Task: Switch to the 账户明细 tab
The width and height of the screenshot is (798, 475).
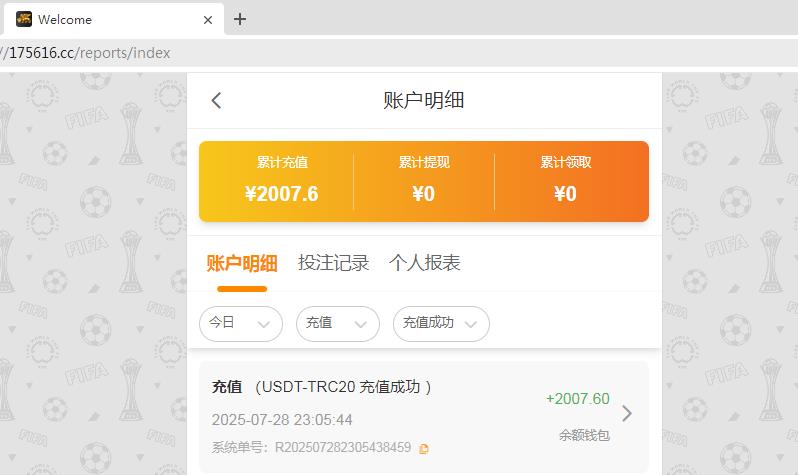Action: [242, 263]
